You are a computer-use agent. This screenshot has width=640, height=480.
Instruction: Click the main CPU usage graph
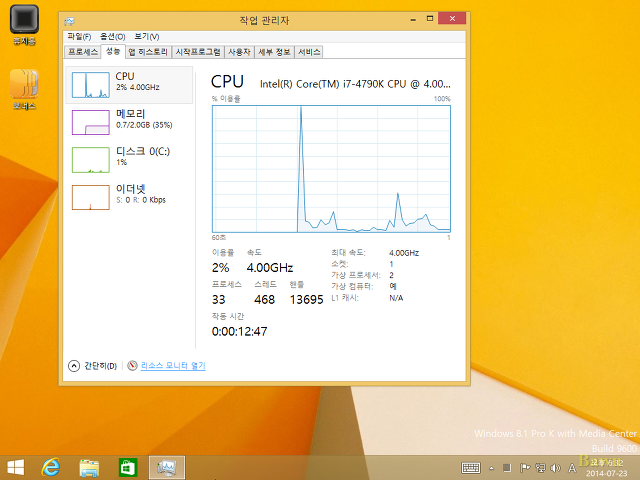point(331,169)
